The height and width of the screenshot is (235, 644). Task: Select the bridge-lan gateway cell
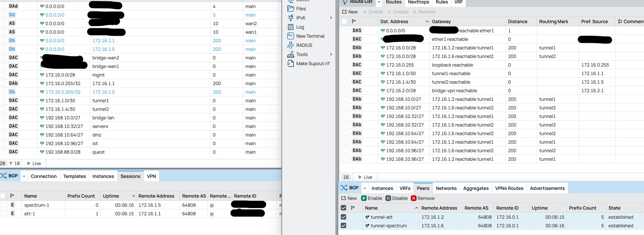point(150,118)
